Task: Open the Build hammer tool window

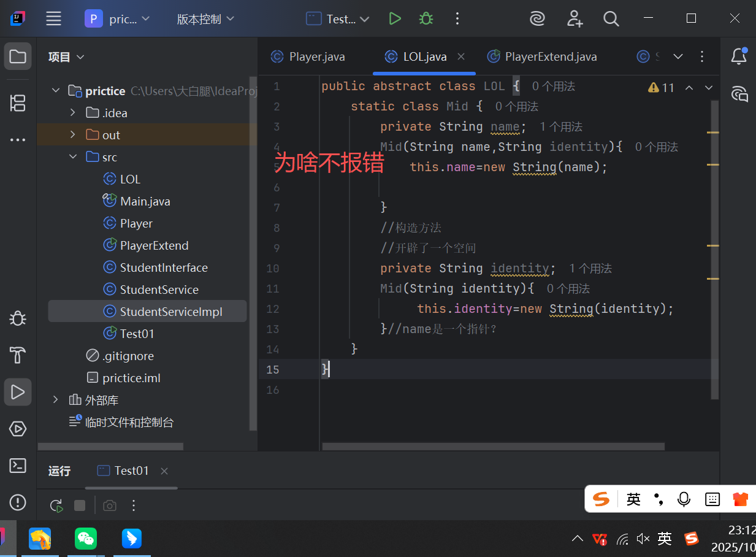Action: click(x=18, y=355)
